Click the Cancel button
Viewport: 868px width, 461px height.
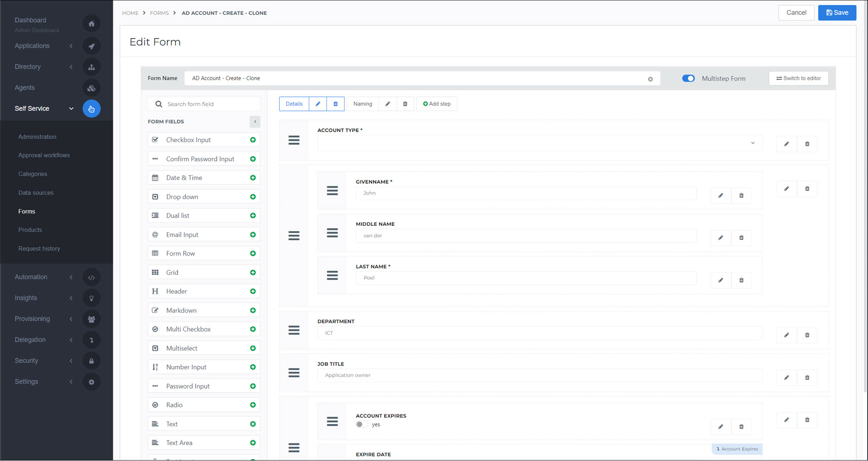[796, 13]
